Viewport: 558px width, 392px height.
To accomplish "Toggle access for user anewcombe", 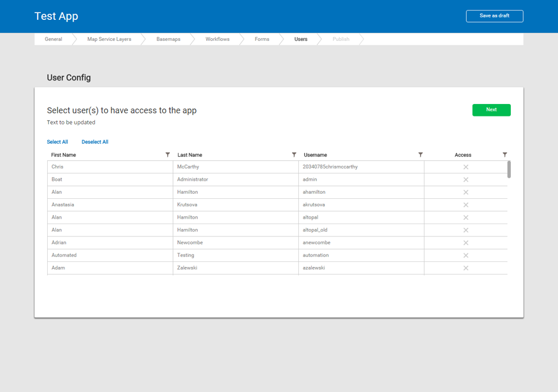I will click(x=466, y=243).
